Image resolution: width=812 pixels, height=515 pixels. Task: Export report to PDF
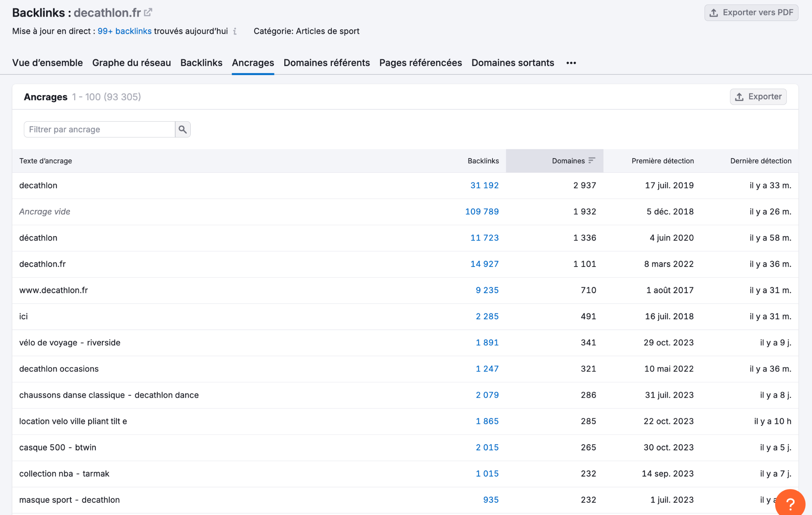coord(751,13)
